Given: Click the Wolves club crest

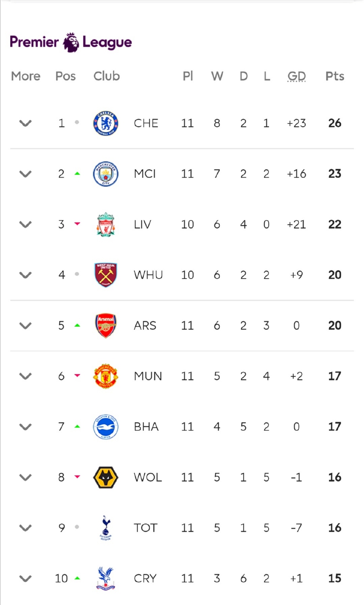Looking at the screenshot, I should click(x=105, y=477).
